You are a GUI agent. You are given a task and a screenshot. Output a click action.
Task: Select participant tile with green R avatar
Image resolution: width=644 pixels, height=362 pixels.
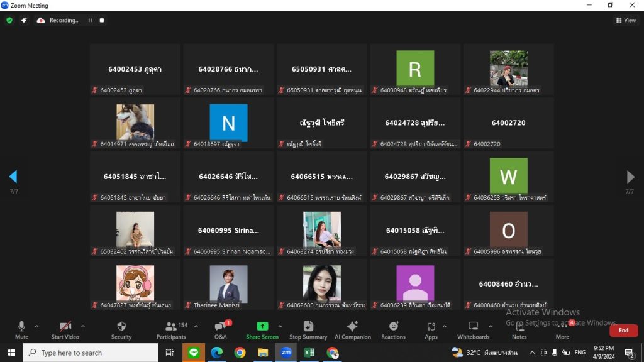pos(415,69)
